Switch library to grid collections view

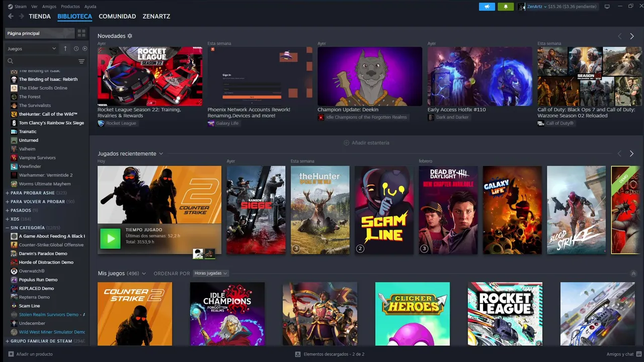point(81,33)
